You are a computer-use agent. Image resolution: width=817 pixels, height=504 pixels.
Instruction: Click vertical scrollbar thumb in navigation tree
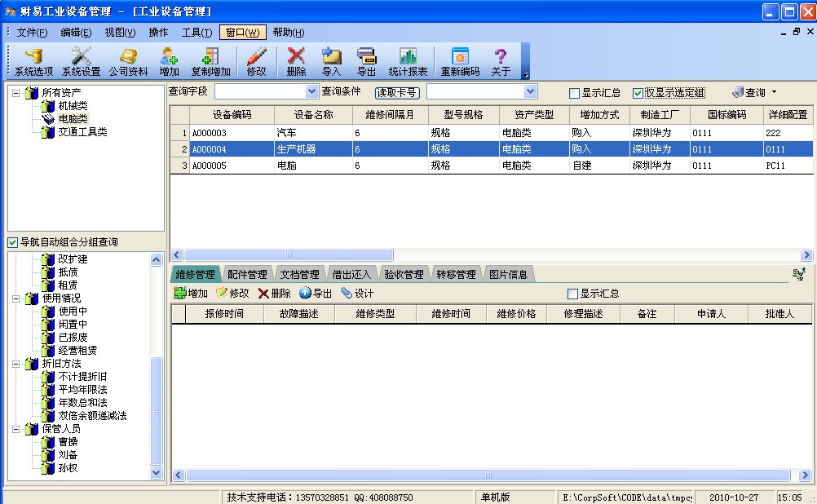click(x=156, y=411)
